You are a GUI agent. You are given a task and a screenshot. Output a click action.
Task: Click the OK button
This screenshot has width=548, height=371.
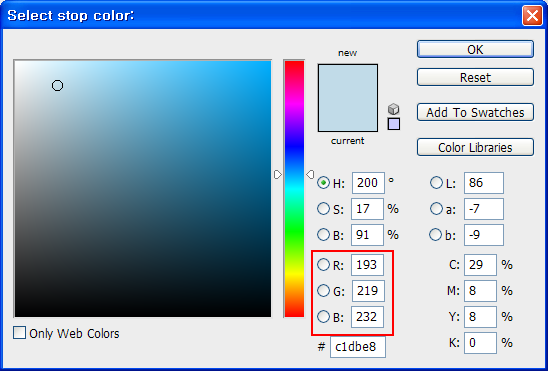(x=475, y=49)
